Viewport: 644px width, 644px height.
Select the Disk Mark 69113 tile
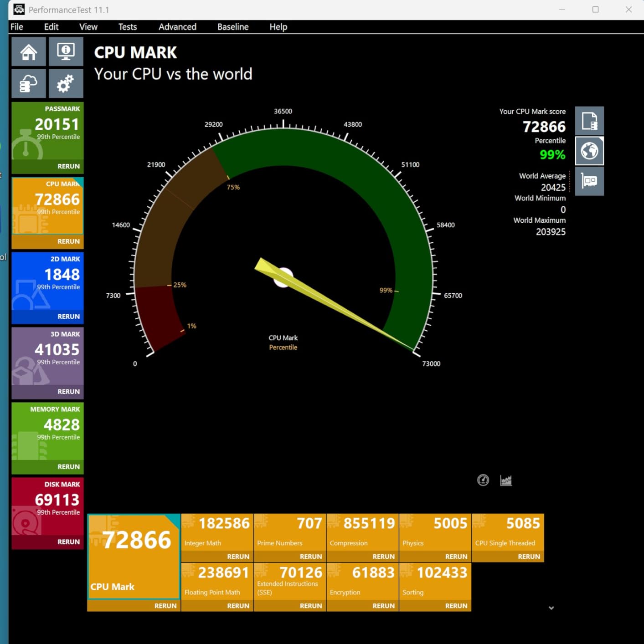(x=47, y=506)
